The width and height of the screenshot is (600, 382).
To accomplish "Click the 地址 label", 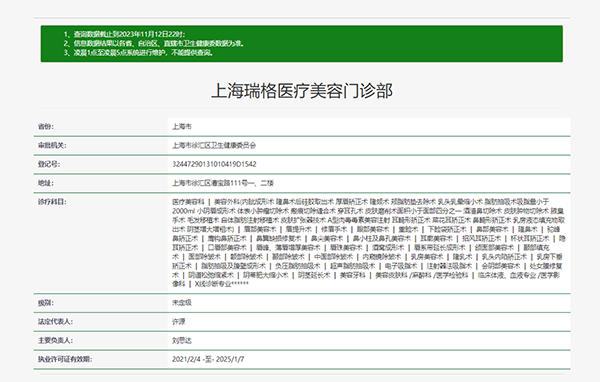I will point(46,183).
